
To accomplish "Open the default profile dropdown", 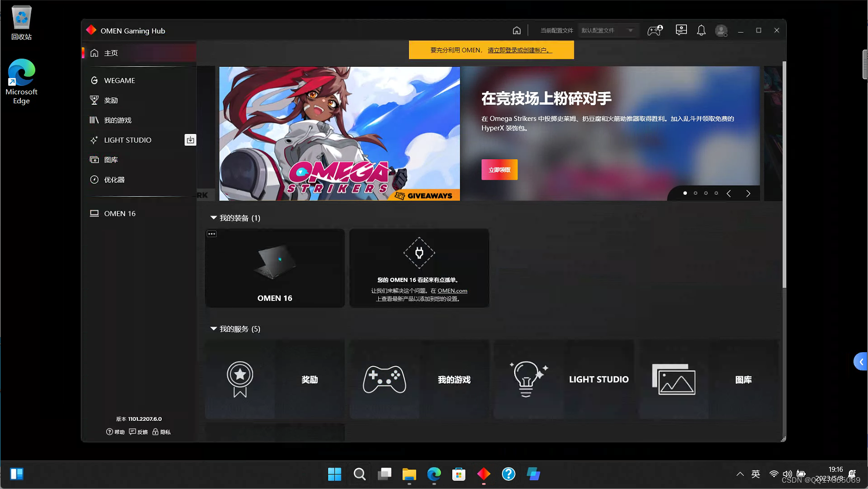I will point(608,30).
